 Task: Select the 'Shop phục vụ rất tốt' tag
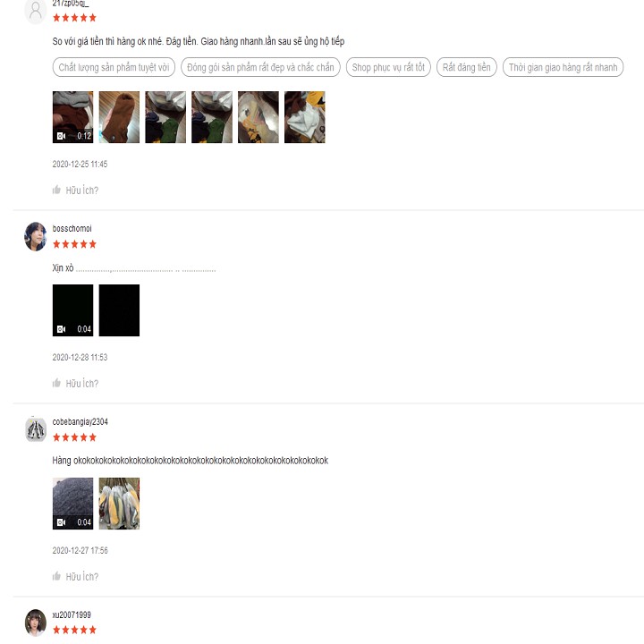tap(388, 67)
